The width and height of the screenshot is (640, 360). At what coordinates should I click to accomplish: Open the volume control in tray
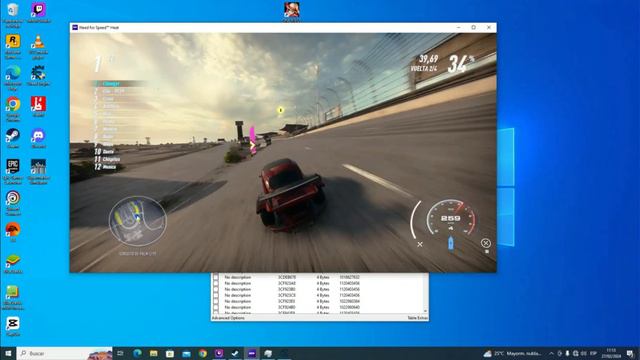coord(584,353)
